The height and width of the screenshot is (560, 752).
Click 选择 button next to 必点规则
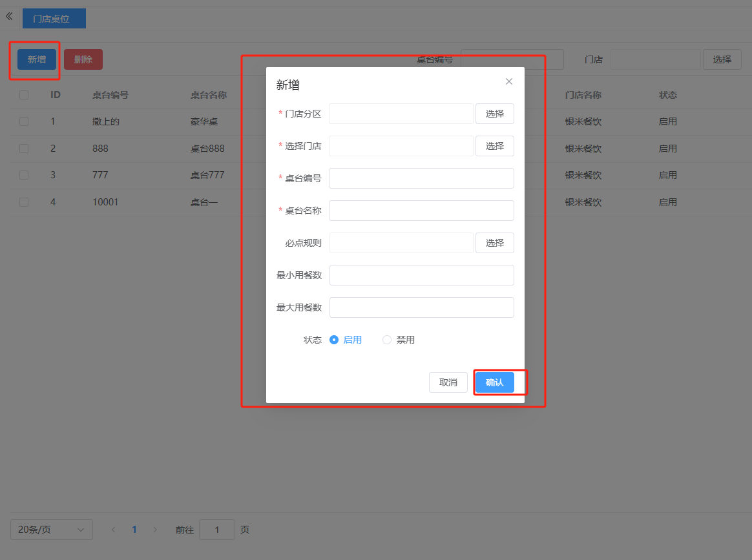tap(495, 243)
